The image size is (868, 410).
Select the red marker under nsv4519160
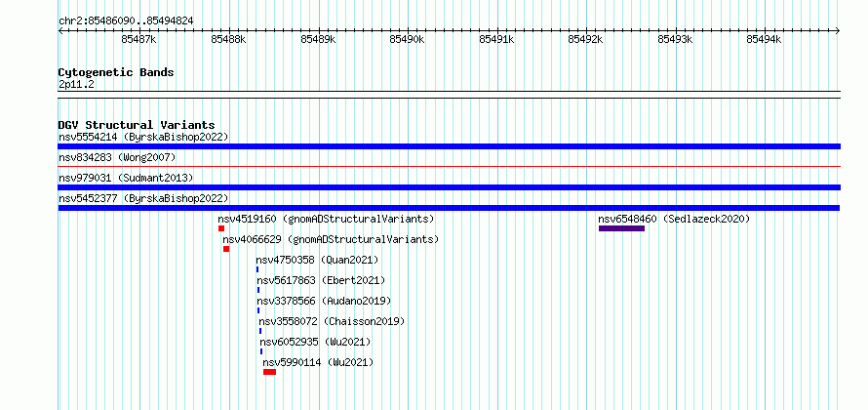coord(221,228)
